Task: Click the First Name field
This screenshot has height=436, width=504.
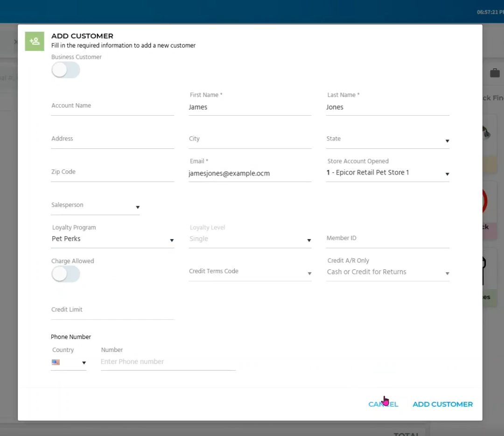Action: [x=250, y=107]
